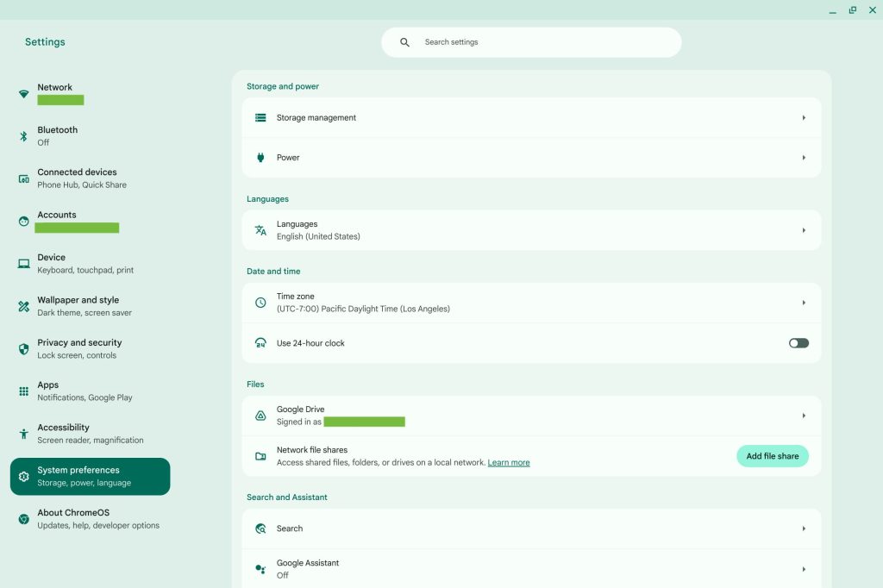The width and height of the screenshot is (883, 588).
Task: Open the Device settings section
Action: pyautogui.click(x=85, y=264)
